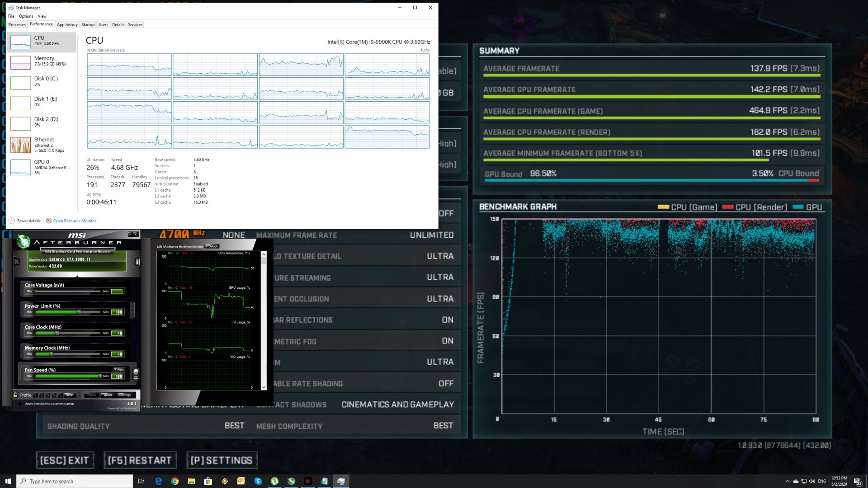
Task: Switch to the App history tab
Action: click(67, 24)
